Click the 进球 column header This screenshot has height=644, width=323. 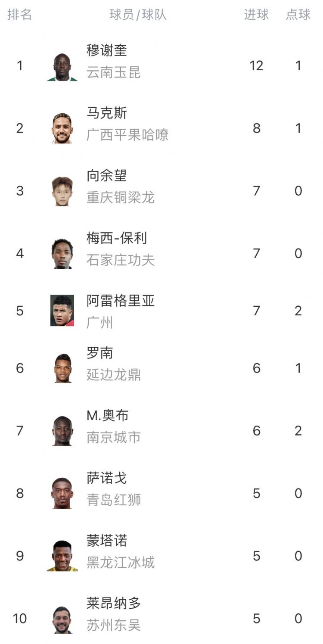pos(256,15)
